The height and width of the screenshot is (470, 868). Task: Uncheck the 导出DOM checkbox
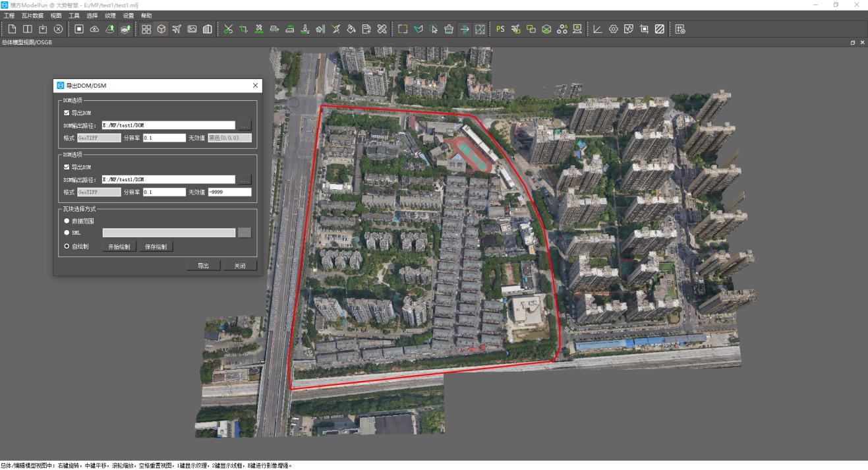click(x=67, y=113)
